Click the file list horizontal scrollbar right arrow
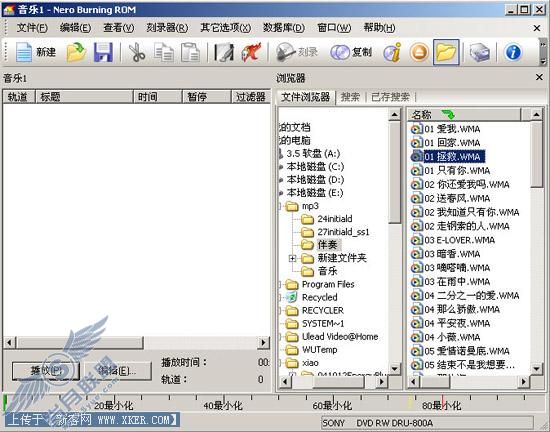Viewport: 550px width, 432px height. (x=524, y=382)
